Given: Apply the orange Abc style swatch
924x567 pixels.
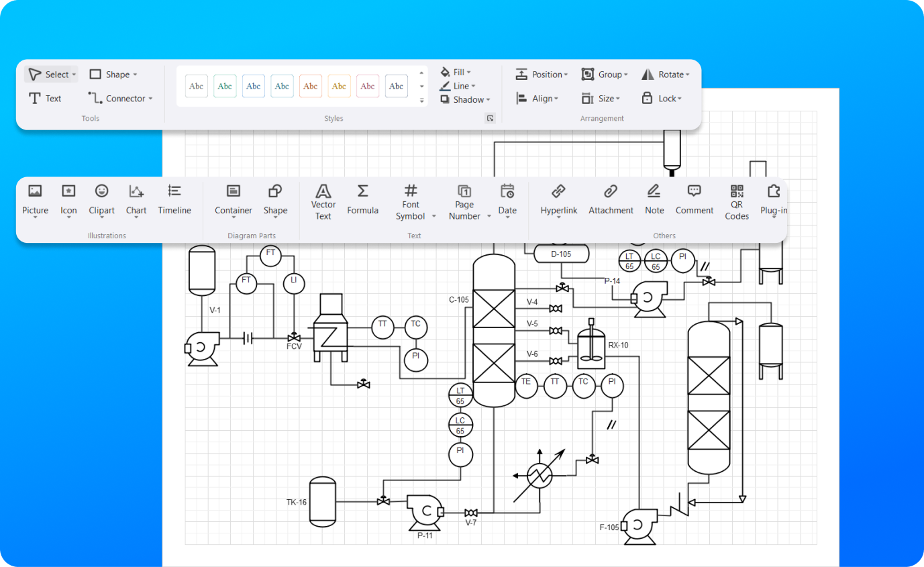Looking at the screenshot, I should (311, 86).
